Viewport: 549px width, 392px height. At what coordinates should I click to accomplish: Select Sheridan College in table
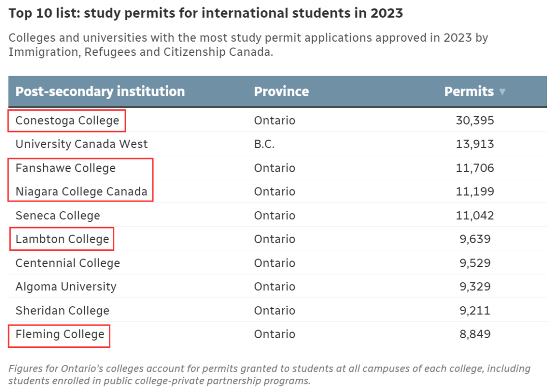[x=63, y=311]
